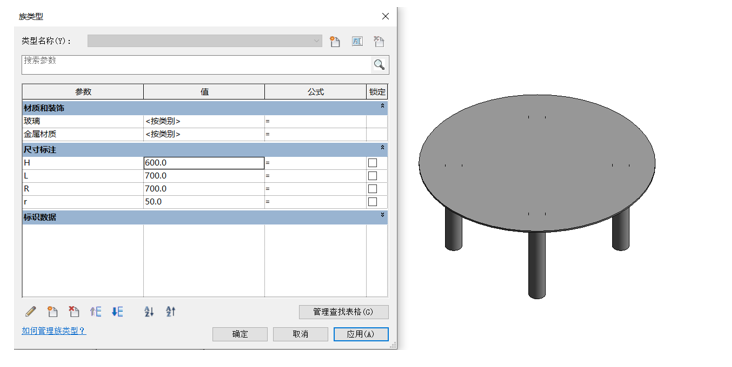Click the New Parameter icon at bottom
This screenshot has width=732, height=367.
click(53, 311)
